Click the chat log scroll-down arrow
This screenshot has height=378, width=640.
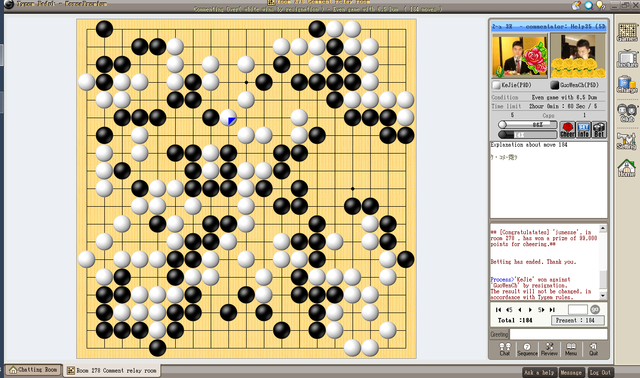603,295
